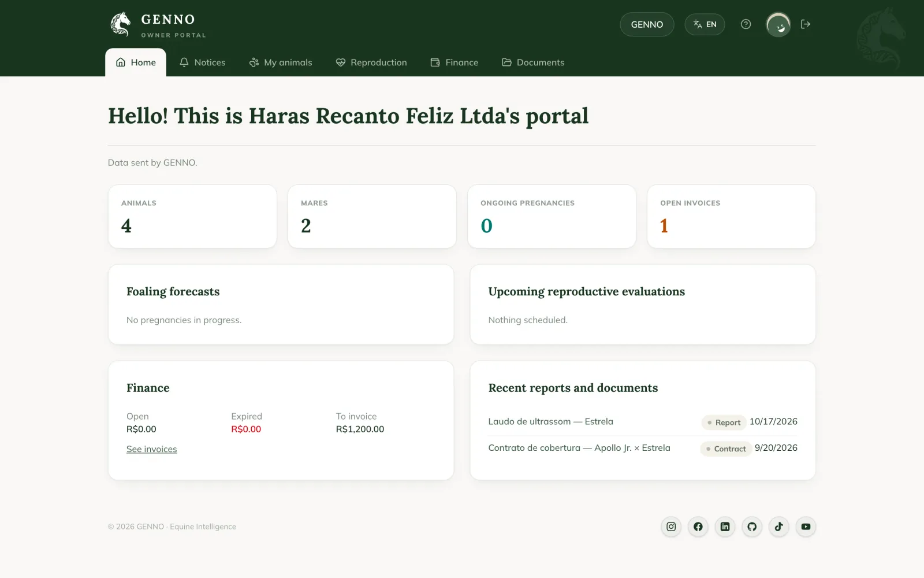This screenshot has height=578, width=924.
Task: Click the GENNO pill button in header
Action: (x=647, y=24)
